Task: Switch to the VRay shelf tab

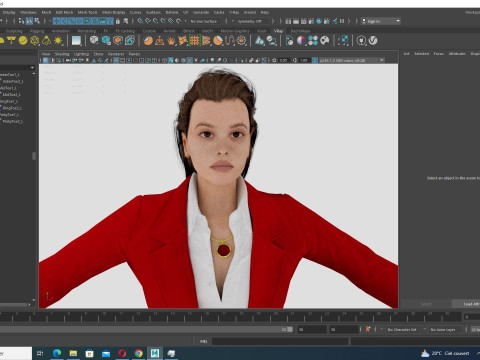Action: (x=278, y=31)
